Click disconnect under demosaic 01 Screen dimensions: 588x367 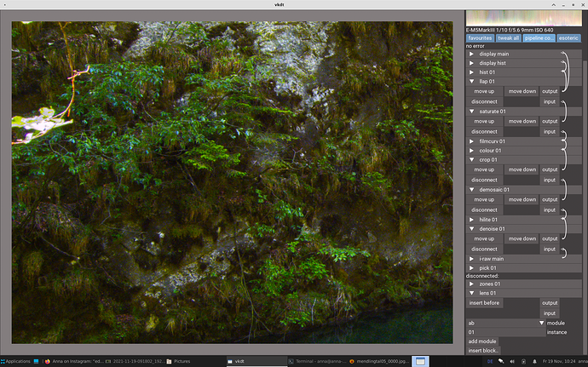click(484, 210)
